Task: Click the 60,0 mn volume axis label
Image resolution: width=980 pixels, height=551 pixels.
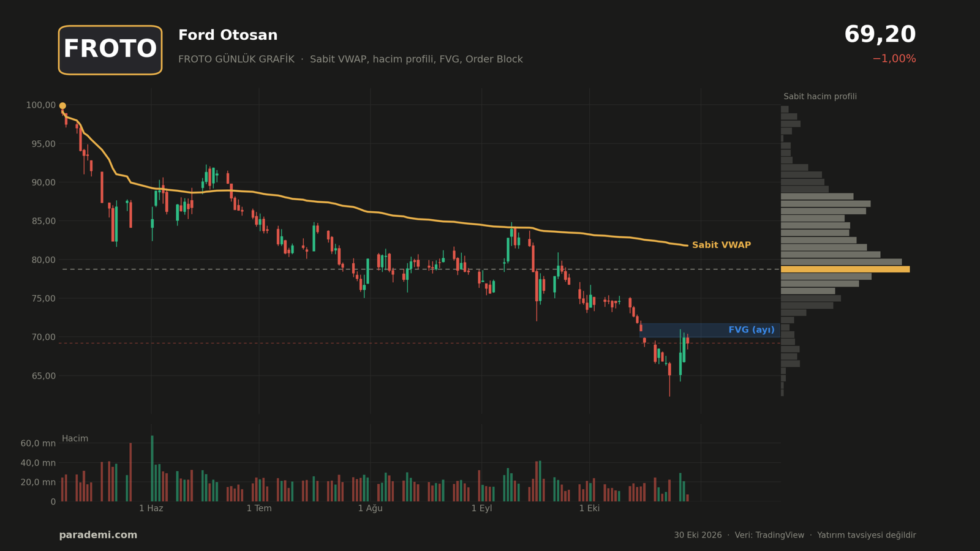Action: 38,443
